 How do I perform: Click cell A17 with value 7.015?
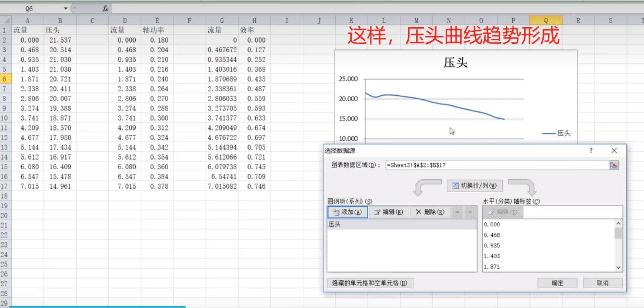(27, 186)
